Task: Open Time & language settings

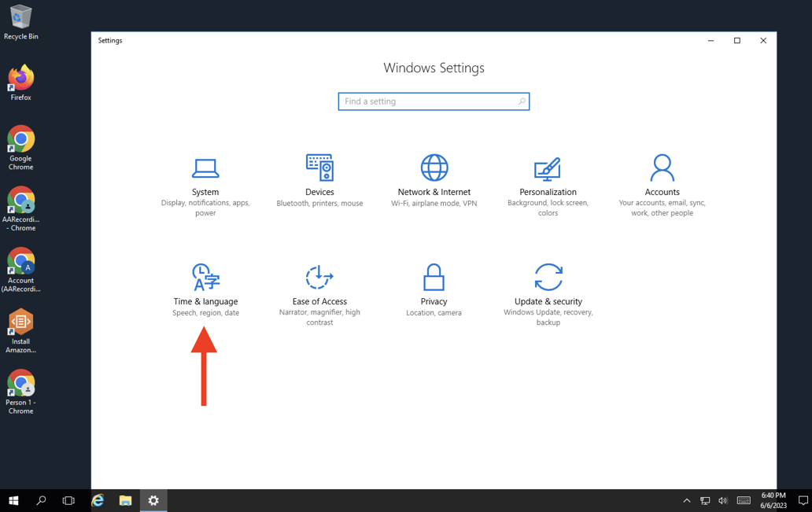Action: click(x=205, y=290)
